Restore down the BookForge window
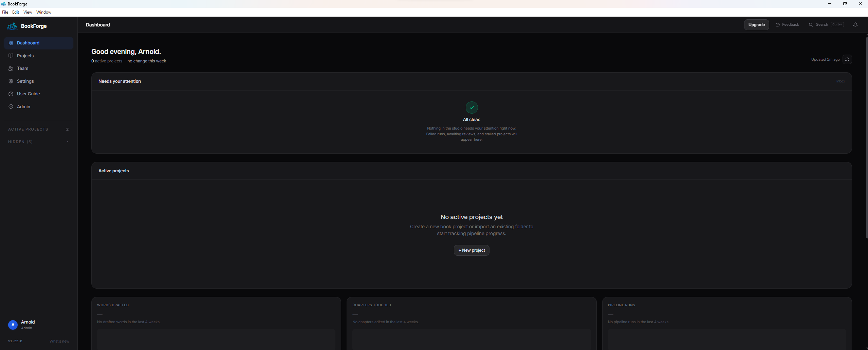 [x=845, y=4]
